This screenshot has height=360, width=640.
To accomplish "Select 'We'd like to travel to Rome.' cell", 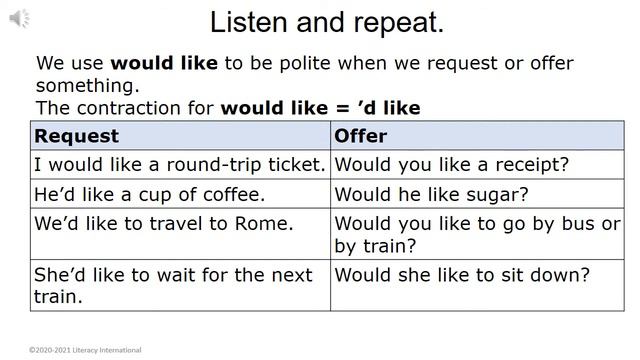I will point(180,234).
